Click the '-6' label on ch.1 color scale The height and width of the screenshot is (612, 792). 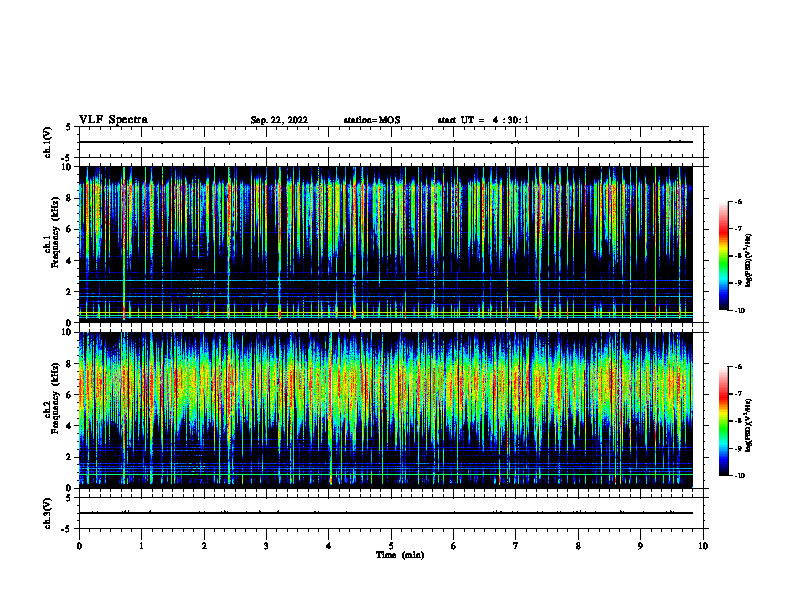tap(738, 201)
